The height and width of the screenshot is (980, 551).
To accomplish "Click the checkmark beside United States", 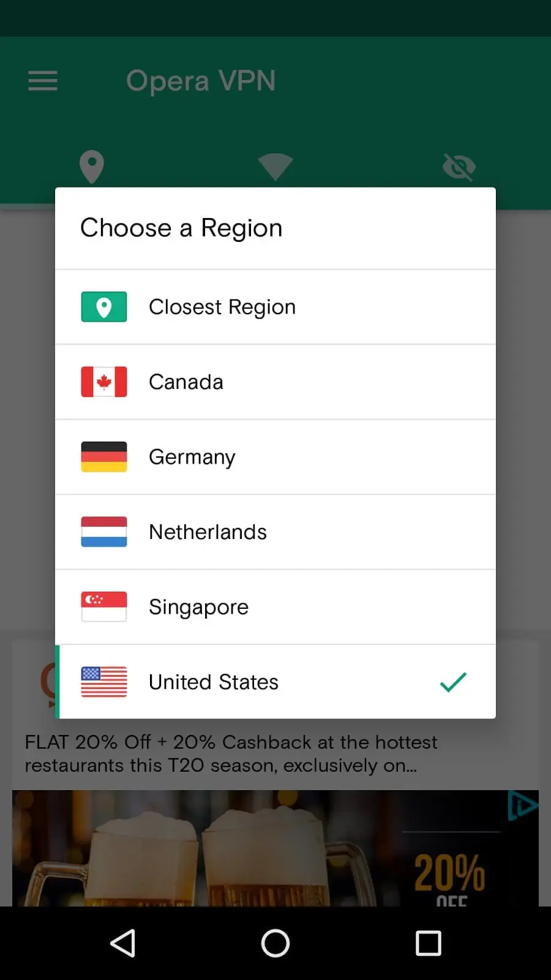I will coord(453,682).
